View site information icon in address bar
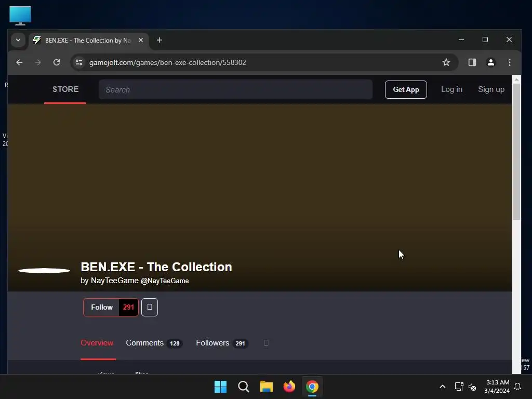The image size is (532, 399). point(79,62)
